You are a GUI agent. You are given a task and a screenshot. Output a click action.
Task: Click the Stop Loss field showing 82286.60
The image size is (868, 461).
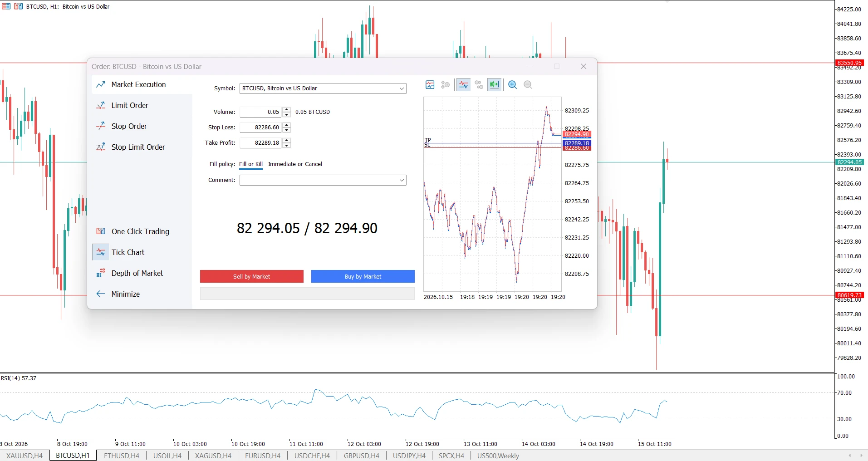coord(261,128)
